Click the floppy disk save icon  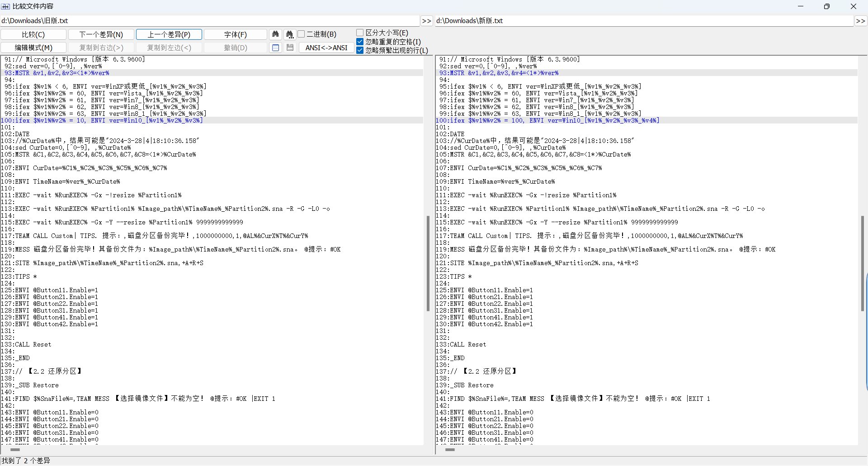290,48
